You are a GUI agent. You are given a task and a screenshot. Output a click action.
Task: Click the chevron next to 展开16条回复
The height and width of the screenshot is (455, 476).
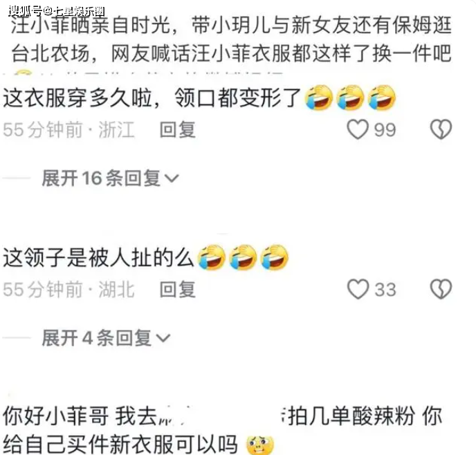pos(171,178)
